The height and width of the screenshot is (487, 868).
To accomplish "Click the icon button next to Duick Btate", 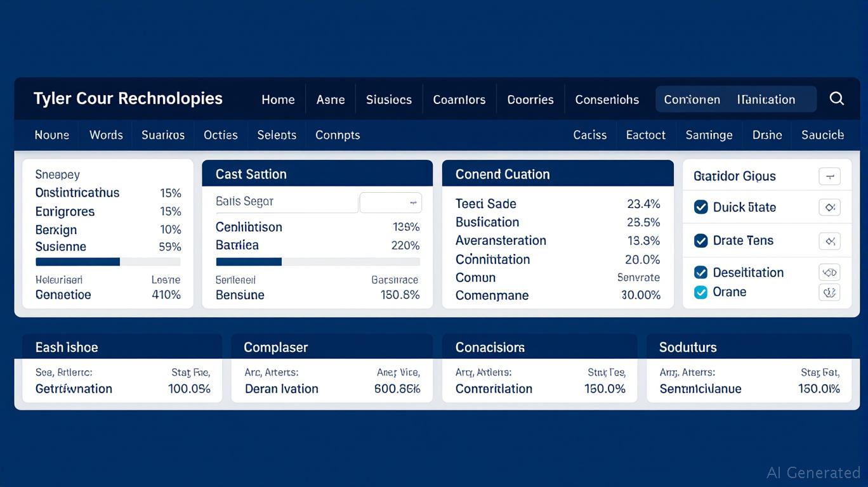I will pos(829,207).
